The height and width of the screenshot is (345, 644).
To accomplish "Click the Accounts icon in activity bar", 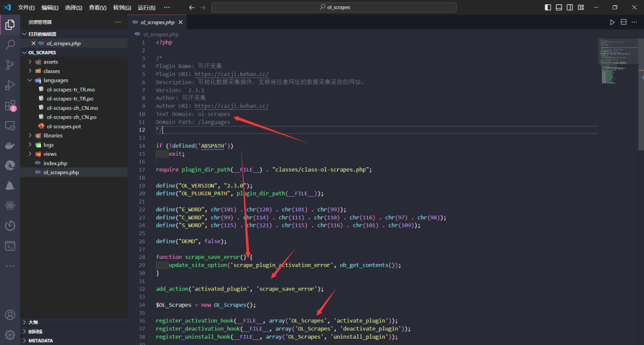I will (x=10, y=315).
